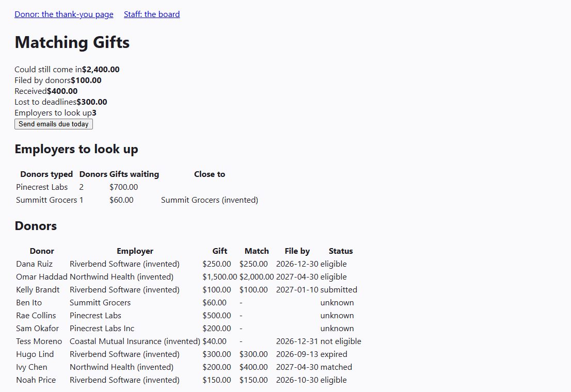Select the Matching Gifts heading
This screenshot has height=392, width=571.
click(x=72, y=42)
